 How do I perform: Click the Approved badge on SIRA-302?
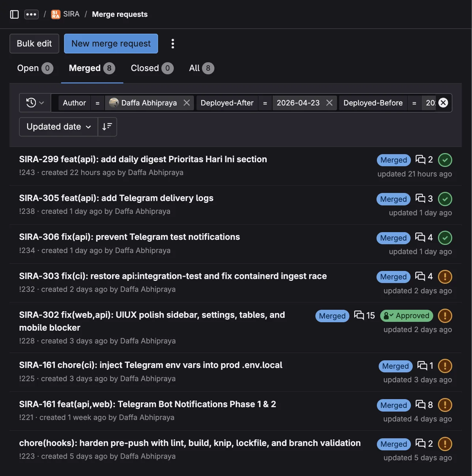(407, 316)
